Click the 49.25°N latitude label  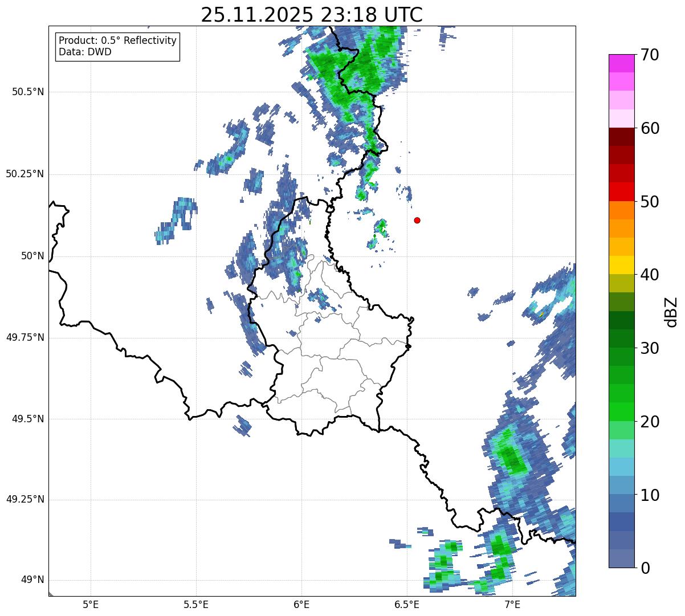(x=25, y=499)
